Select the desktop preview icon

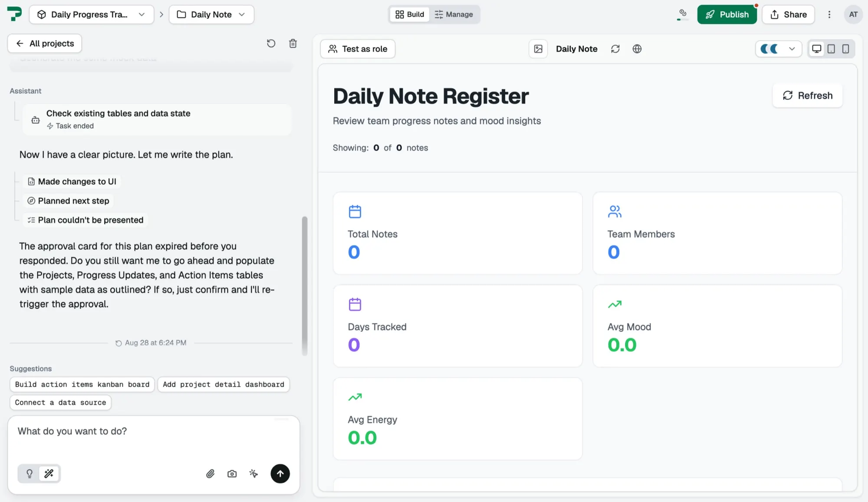click(816, 49)
